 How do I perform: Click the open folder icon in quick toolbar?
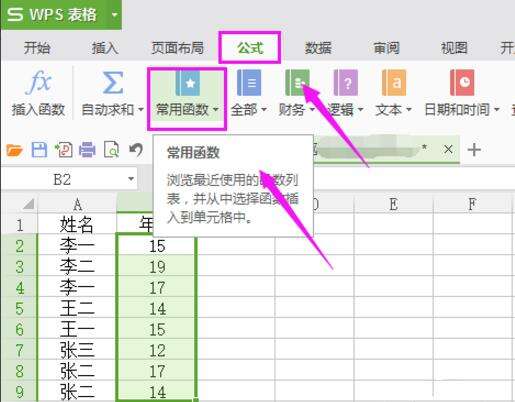click(14, 150)
